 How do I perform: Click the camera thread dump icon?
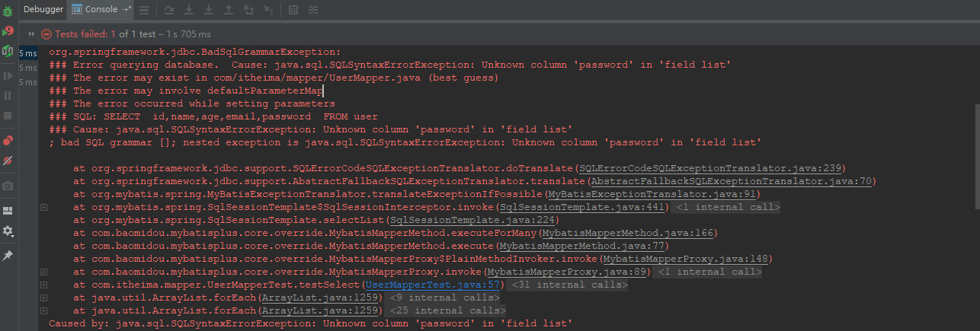[x=8, y=186]
